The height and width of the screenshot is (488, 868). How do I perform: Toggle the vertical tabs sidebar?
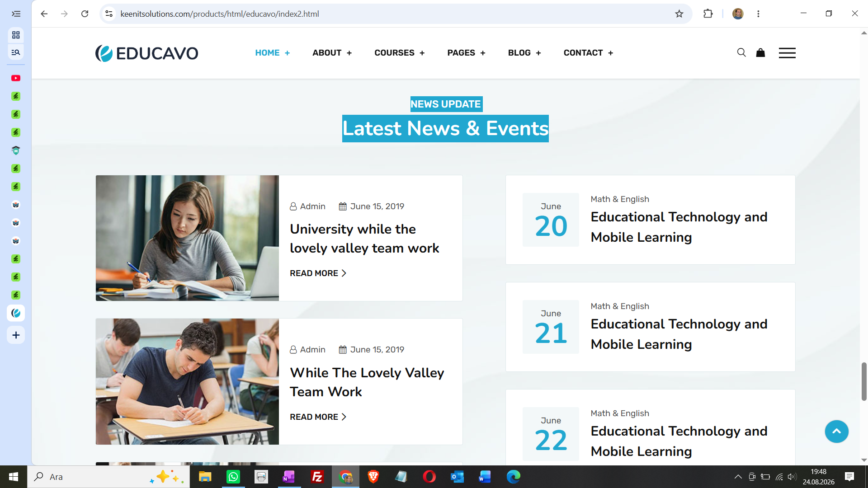point(16,14)
